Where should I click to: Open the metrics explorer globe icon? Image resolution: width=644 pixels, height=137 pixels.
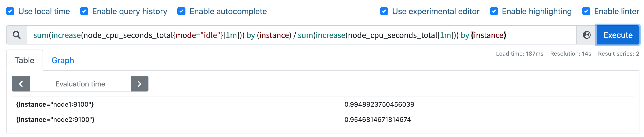click(586, 35)
